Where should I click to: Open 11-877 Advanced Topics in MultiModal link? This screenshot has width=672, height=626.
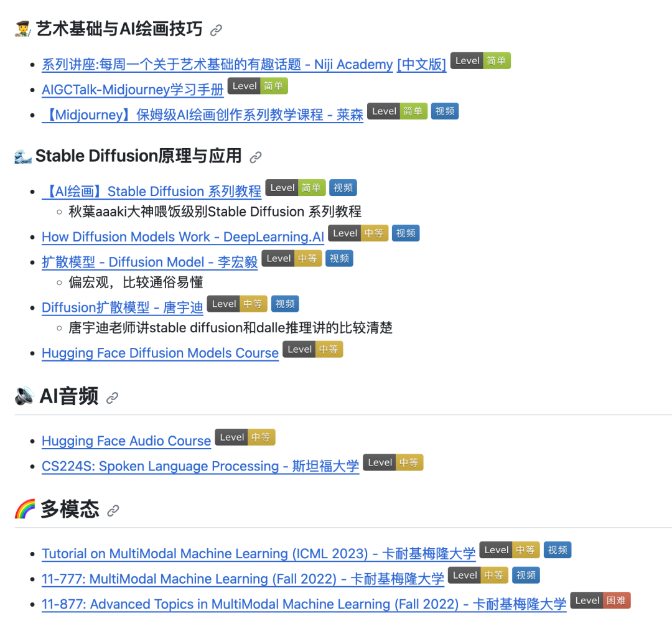coord(304,604)
